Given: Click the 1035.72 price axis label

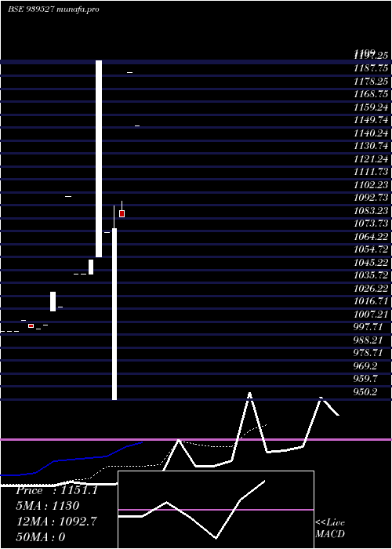Looking at the screenshot, I should click(371, 275).
